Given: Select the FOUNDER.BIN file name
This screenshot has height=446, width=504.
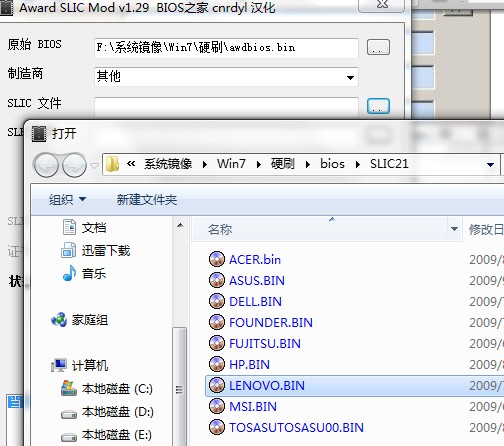Looking at the screenshot, I should point(271,323).
